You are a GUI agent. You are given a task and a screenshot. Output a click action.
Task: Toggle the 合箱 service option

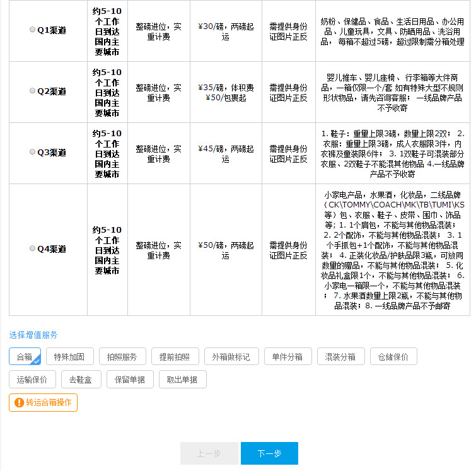[25, 356]
